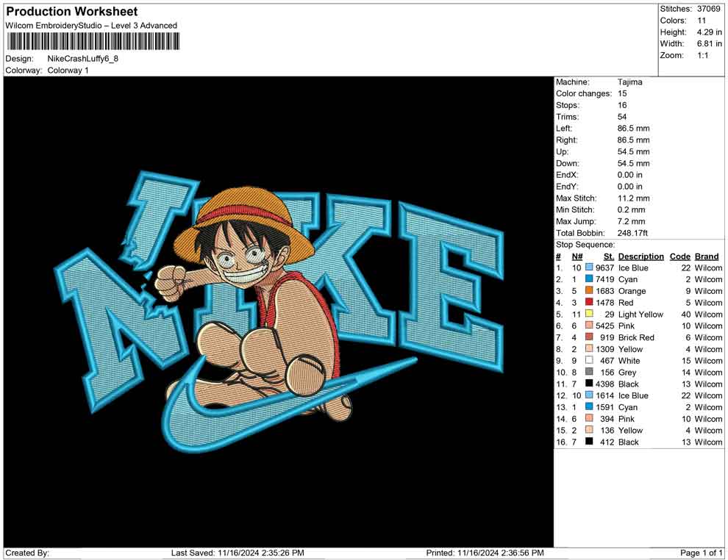The height and width of the screenshot is (560, 728).
Task: Click the Ice Blue swatch with 1614 stitches
Action: pos(589,395)
